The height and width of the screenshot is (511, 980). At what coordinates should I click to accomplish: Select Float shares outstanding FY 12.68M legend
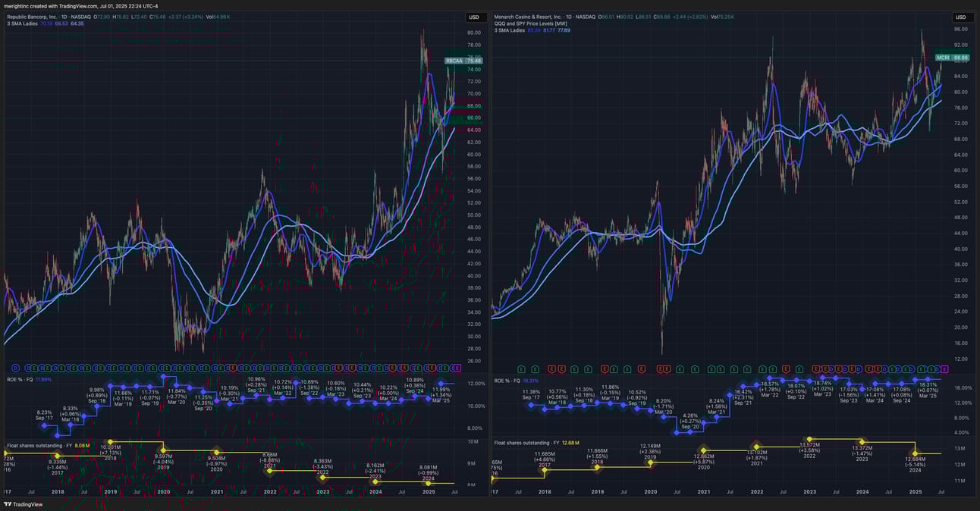[x=537, y=443]
